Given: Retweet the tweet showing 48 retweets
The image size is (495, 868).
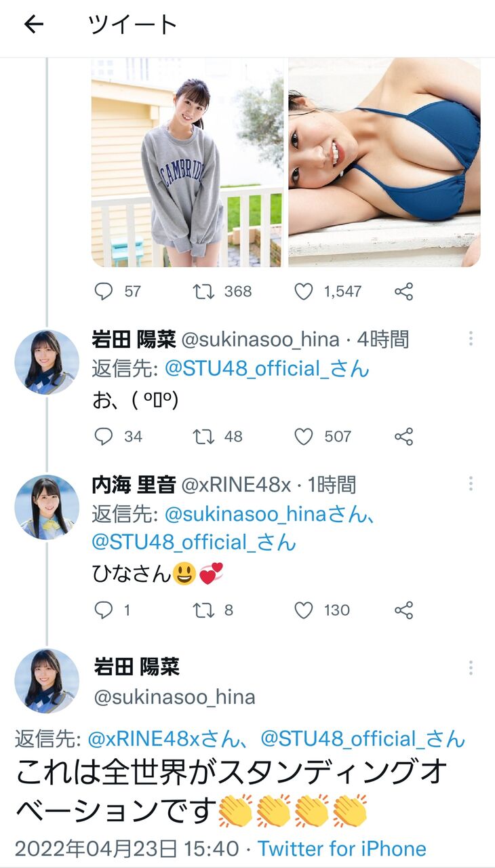Looking at the screenshot, I should 203,436.
